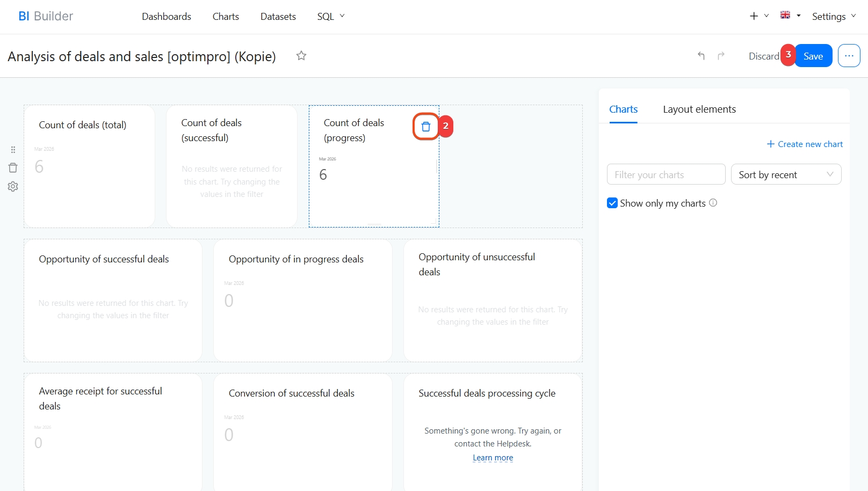Open the Settings dropdown

833,17
